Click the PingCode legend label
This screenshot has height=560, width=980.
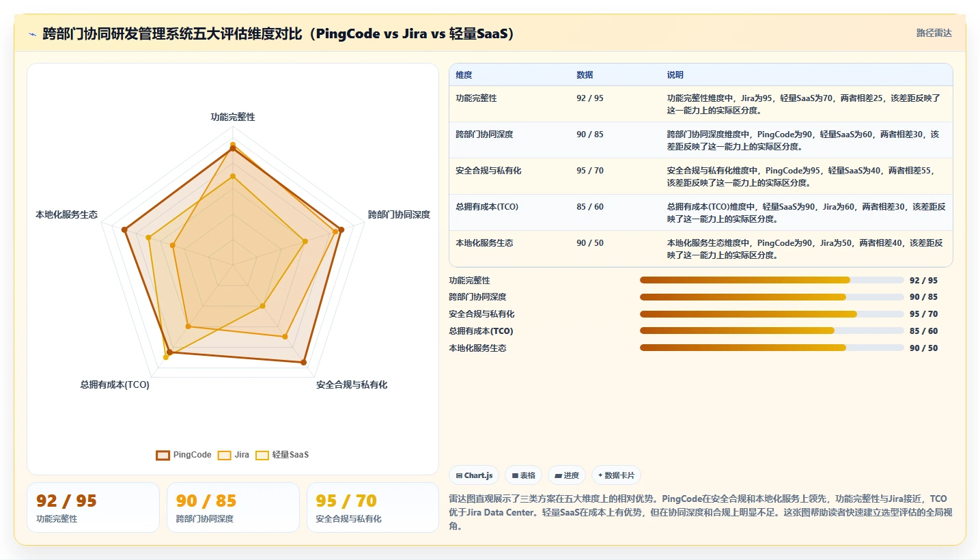192,455
